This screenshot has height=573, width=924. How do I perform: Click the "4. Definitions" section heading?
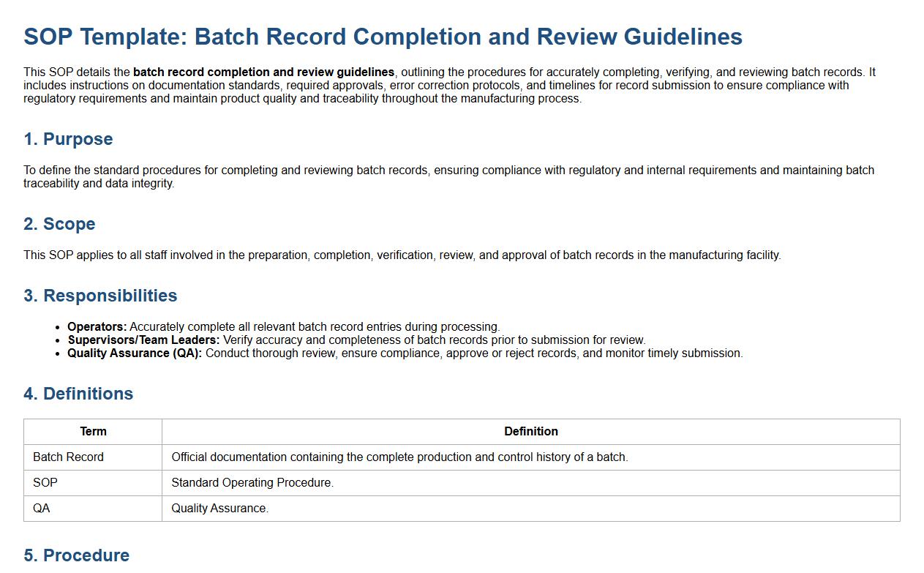(x=78, y=394)
